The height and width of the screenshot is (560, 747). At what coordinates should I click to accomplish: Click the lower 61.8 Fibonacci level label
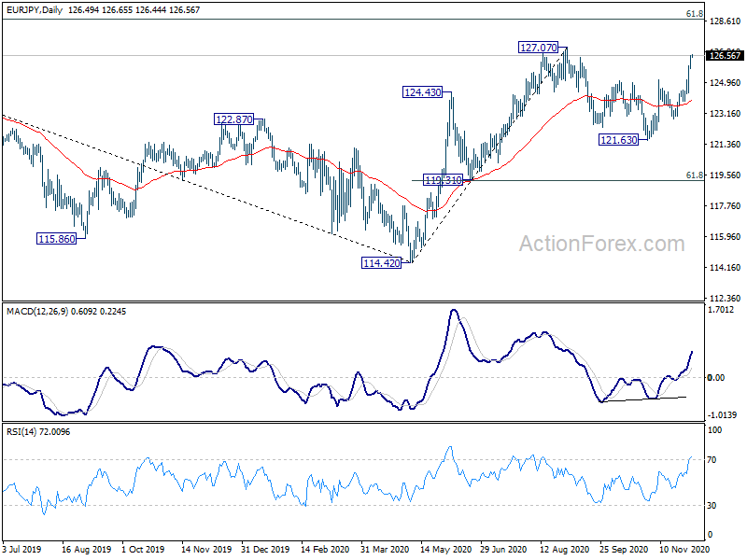tap(695, 175)
